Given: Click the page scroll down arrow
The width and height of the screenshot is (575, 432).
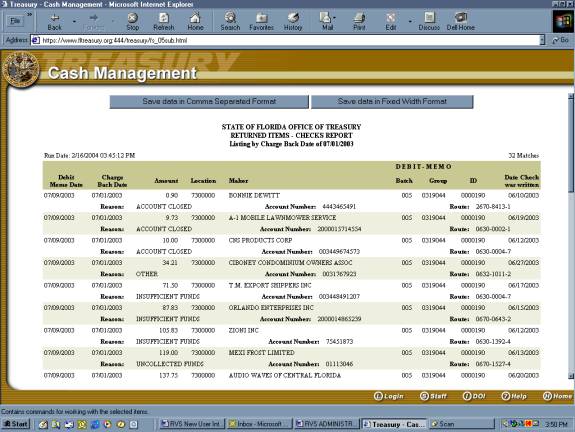Looking at the screenshot, I should 571,376.
